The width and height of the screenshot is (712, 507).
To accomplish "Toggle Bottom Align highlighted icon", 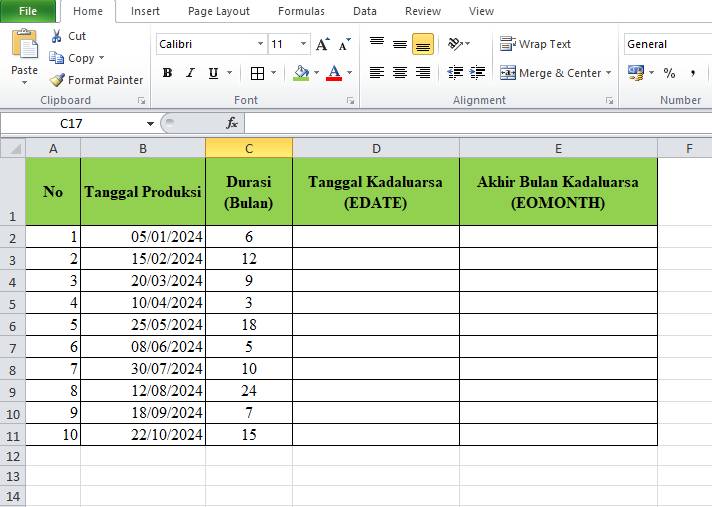I will (x=423, y=44).
